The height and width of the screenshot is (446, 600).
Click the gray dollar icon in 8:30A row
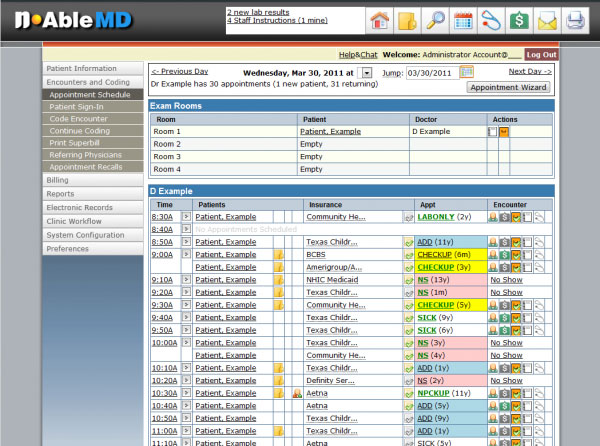coord(505,217)
